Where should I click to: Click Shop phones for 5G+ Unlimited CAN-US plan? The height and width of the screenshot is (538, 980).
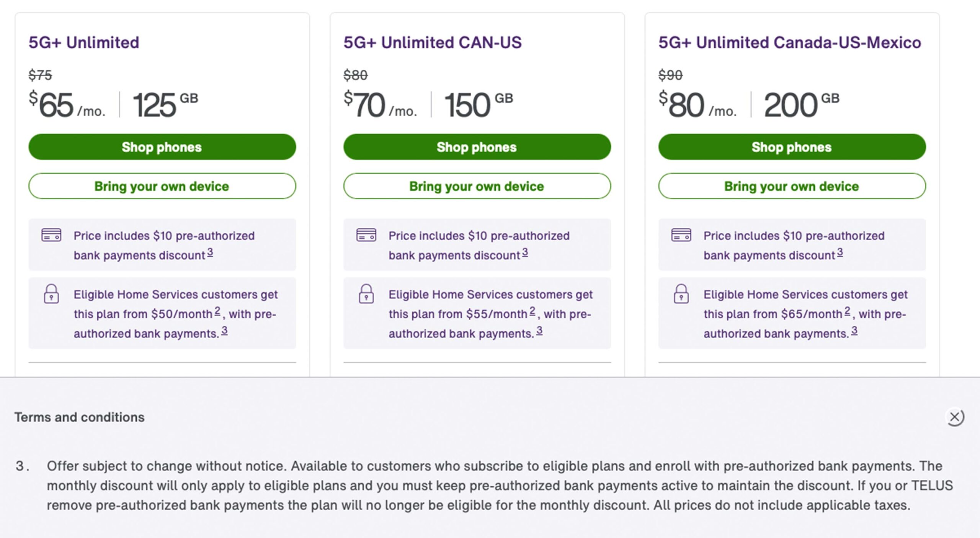click(477, 147)
